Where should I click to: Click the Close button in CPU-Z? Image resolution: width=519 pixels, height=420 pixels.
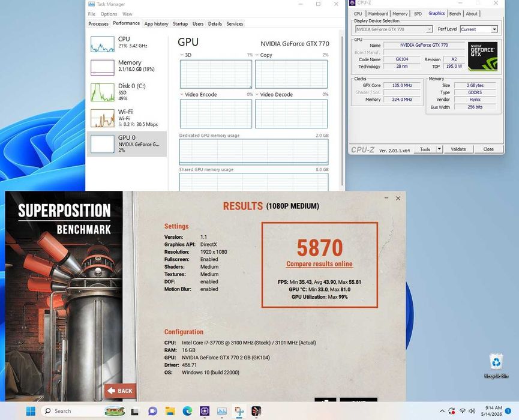click(x=488, y=149)
